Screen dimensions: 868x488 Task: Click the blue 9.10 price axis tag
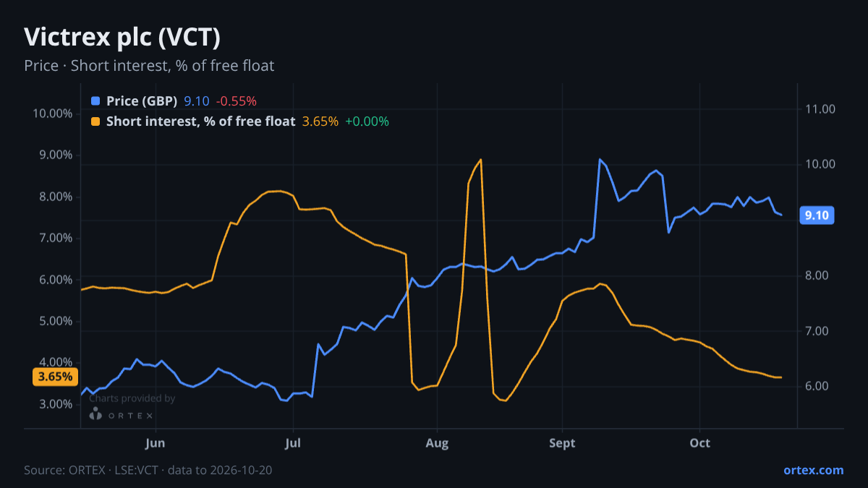tap(817, 215)
